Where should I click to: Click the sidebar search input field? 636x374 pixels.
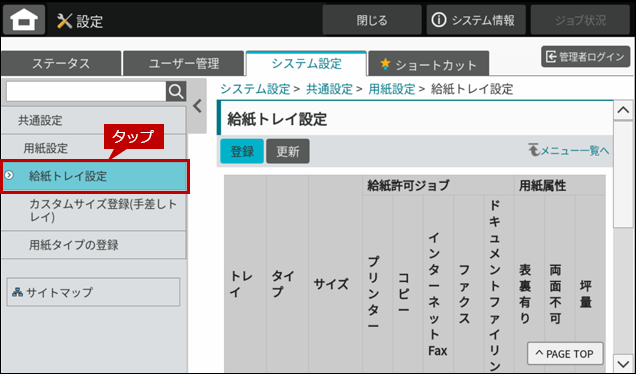(x=86, y=91)
